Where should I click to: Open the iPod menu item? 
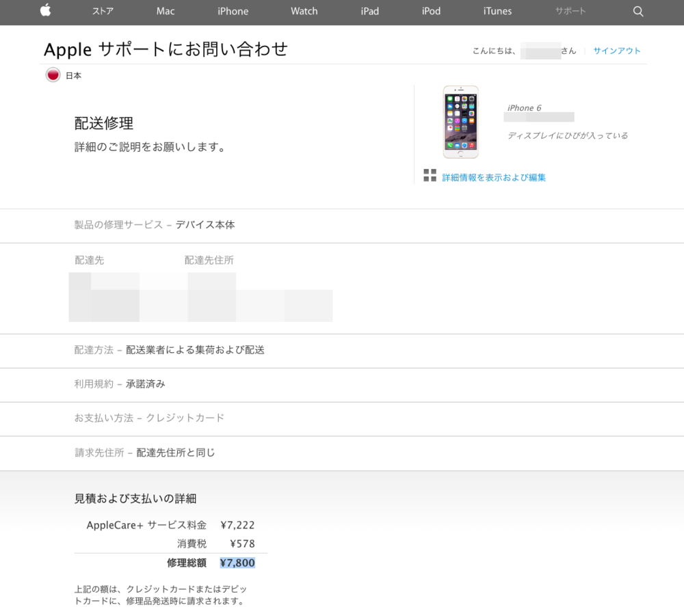[x=431, y=12]
